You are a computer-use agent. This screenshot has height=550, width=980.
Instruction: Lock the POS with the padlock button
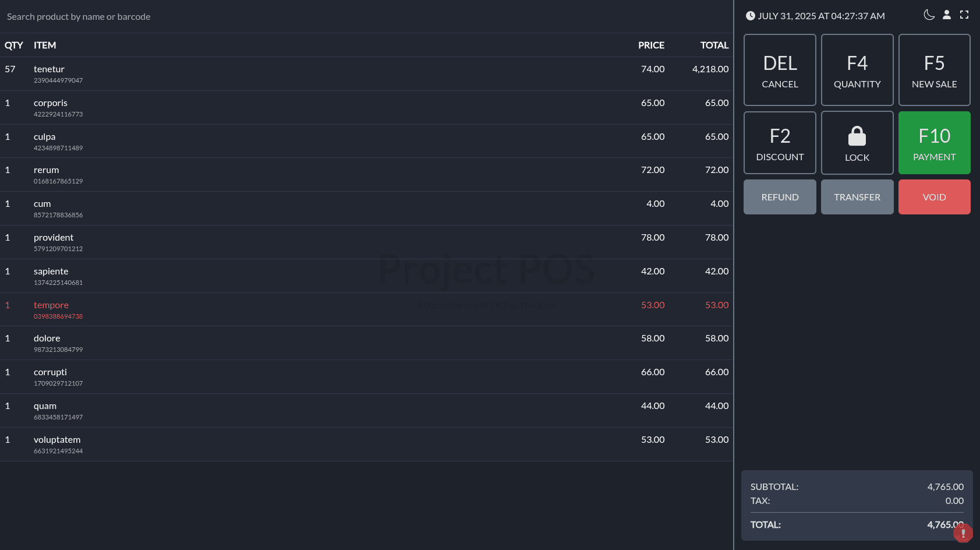[x=857, y=143]
